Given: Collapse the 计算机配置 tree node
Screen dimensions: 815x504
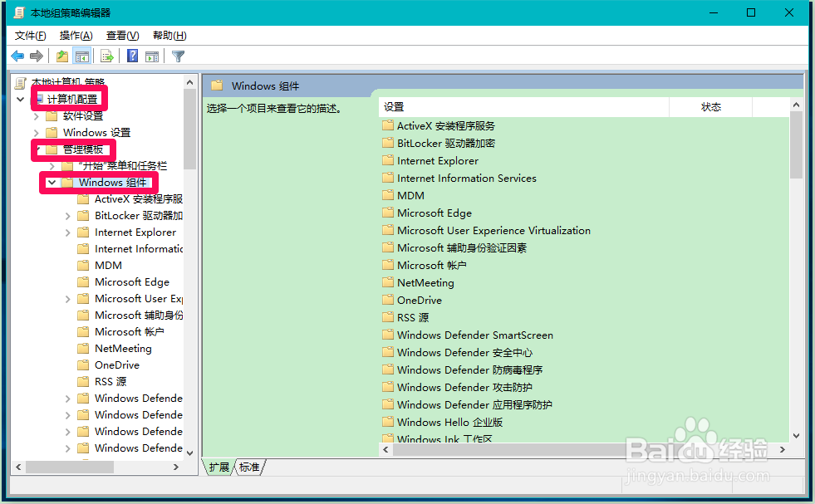Looking at the screenshot, I should coord(20,99).
